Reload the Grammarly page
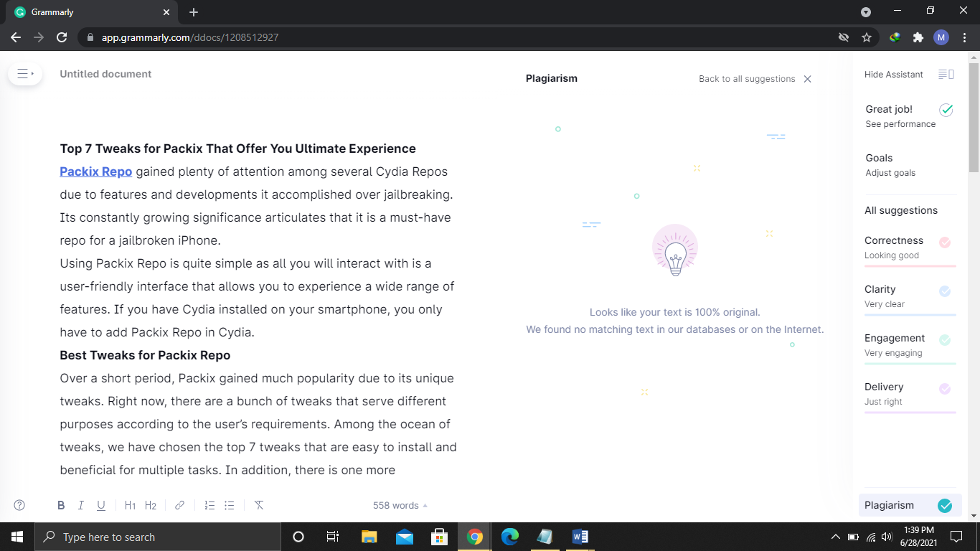Screen dimensions: 980x551 click(62, 37)
